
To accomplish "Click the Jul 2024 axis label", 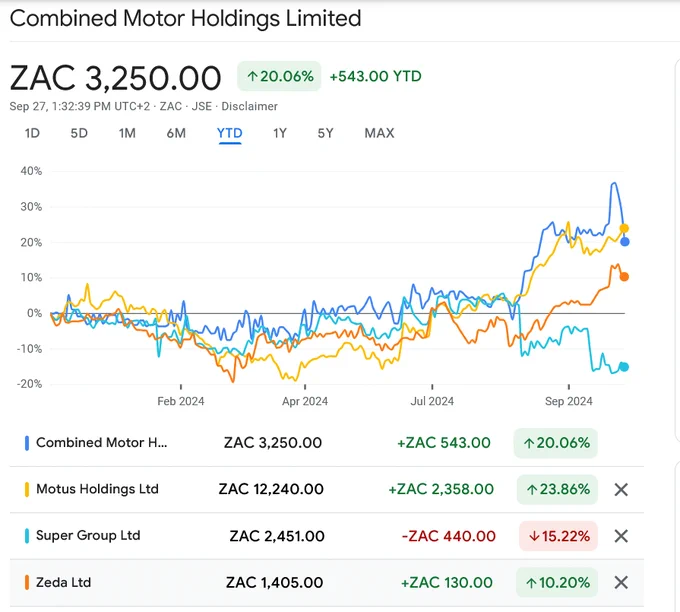I will coord(432,401).
